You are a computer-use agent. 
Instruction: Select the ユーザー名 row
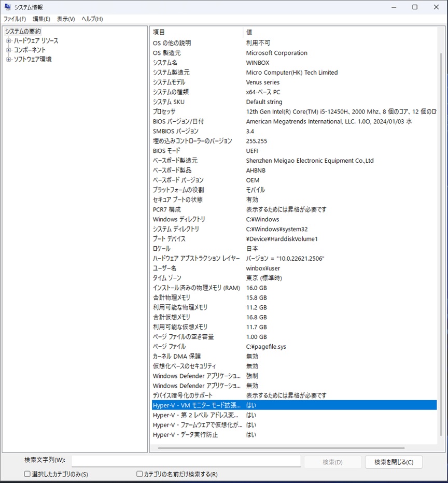[294, 268]
